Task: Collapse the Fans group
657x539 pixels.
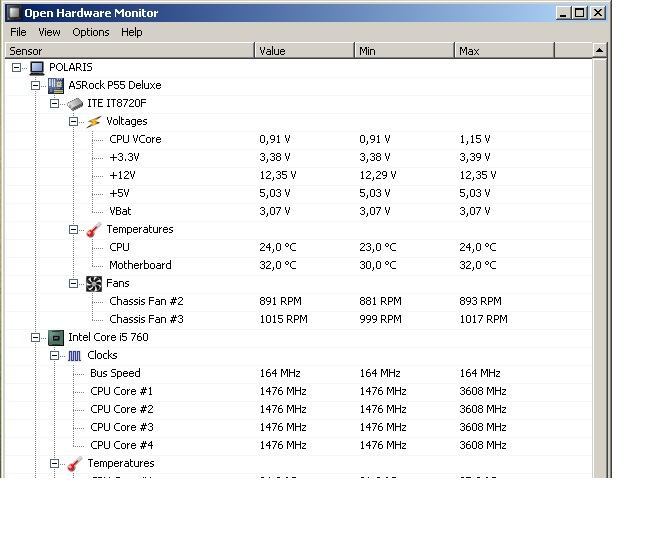Action: [73, 284]
